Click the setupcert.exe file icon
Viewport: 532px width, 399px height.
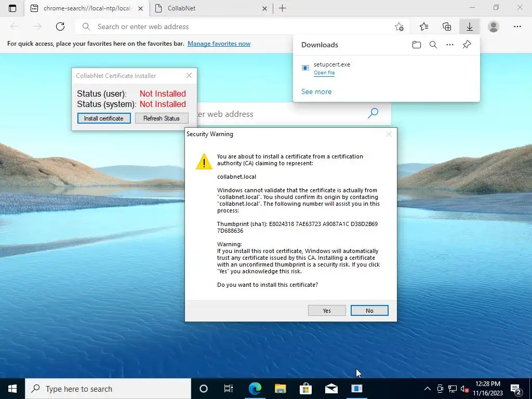[305, 68]
